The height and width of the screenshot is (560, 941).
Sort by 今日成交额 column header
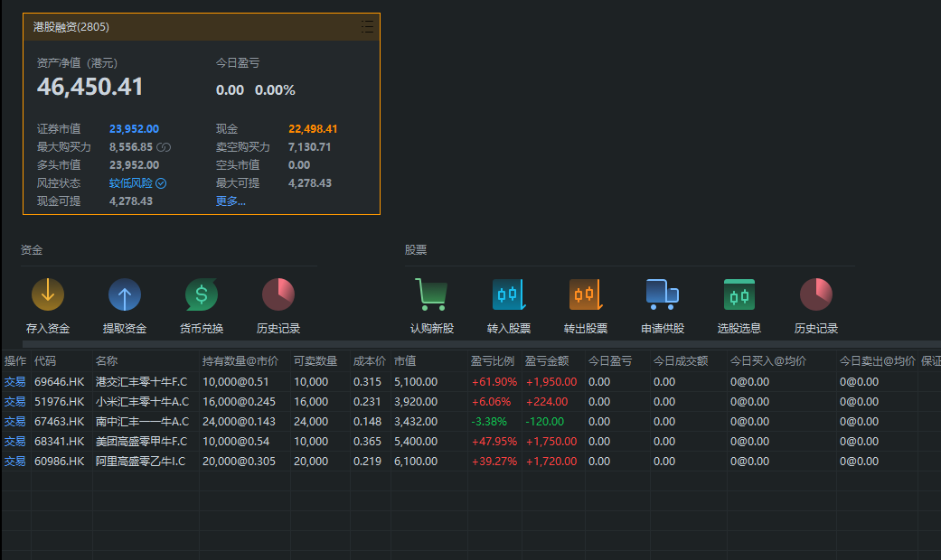(x=682, y=361)
